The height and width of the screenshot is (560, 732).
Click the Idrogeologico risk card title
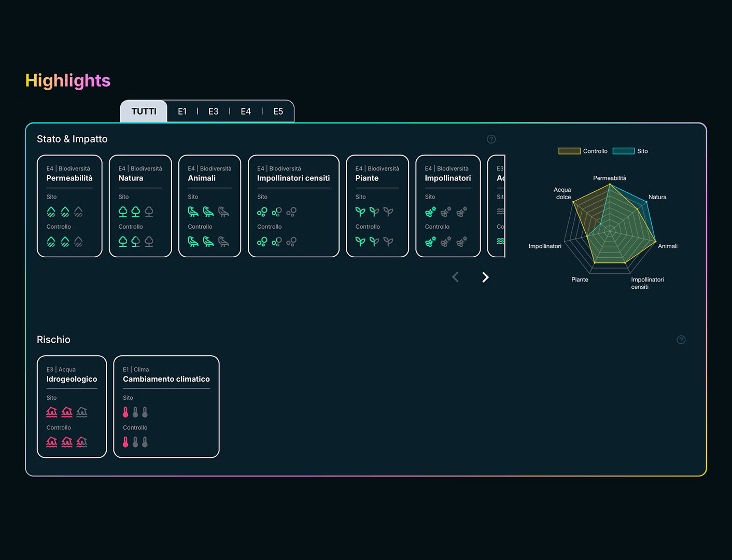[72, 379]
